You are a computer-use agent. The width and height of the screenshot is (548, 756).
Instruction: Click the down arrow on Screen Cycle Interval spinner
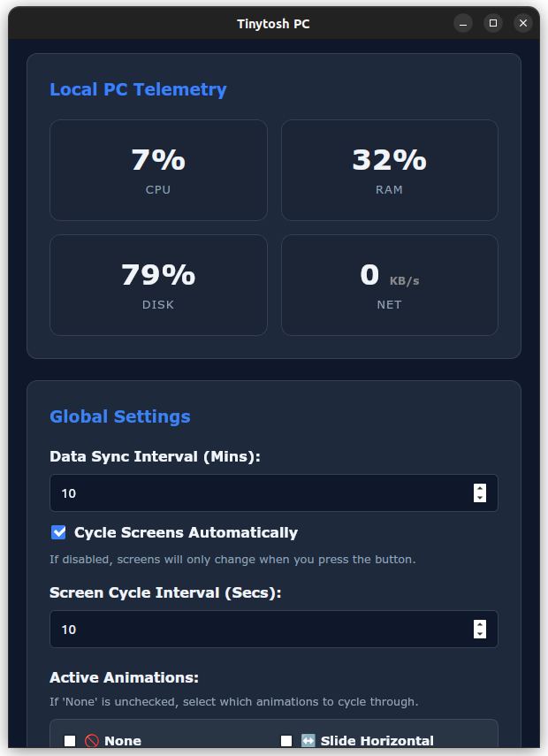479,636
